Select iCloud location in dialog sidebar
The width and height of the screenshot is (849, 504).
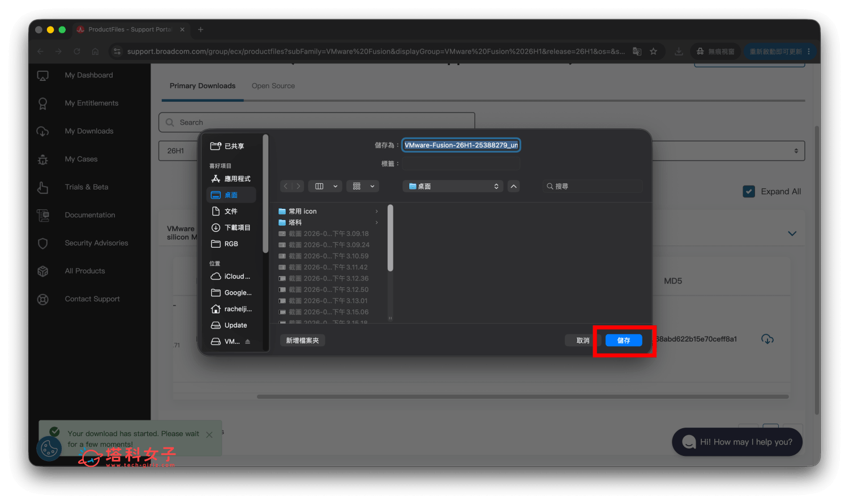coord(231,277)
